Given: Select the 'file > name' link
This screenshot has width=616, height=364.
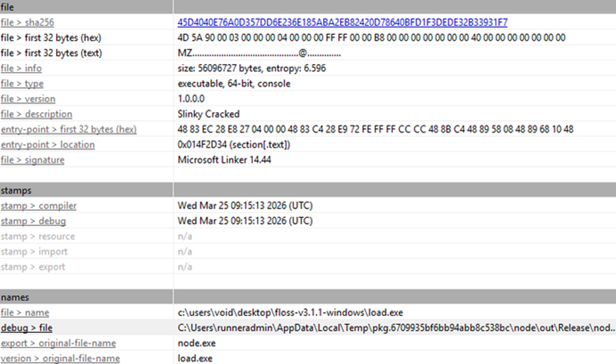Looking at the screenshot, I should pos(24,313).
